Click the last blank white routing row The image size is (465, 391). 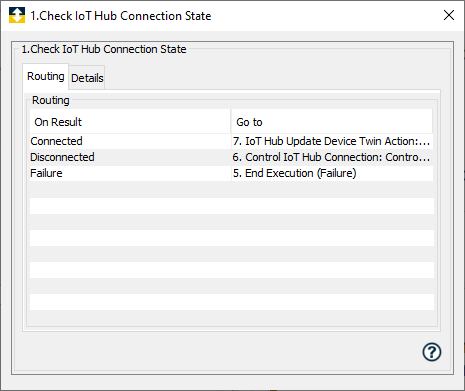tap(232, 302)
